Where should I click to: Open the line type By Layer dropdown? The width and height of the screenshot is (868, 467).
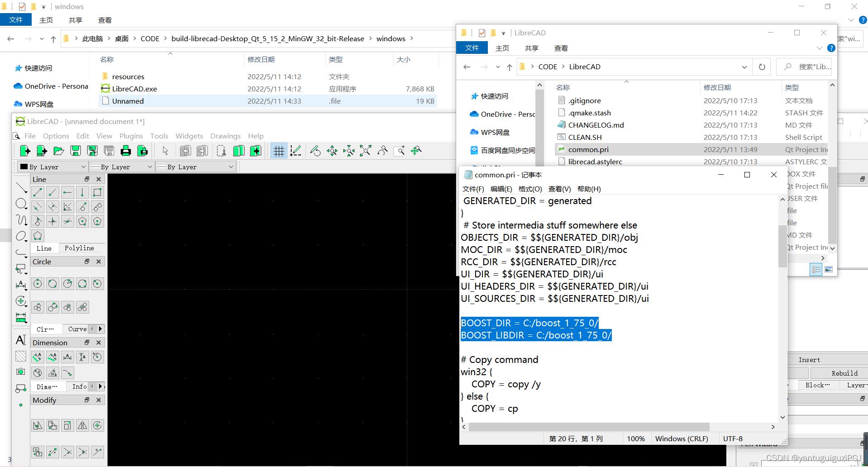196,167
